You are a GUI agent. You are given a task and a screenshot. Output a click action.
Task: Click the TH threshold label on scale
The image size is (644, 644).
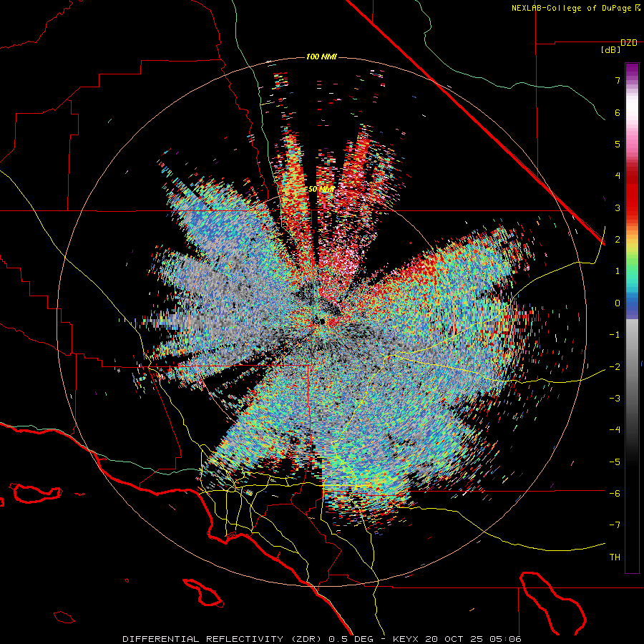click(615, 557)
